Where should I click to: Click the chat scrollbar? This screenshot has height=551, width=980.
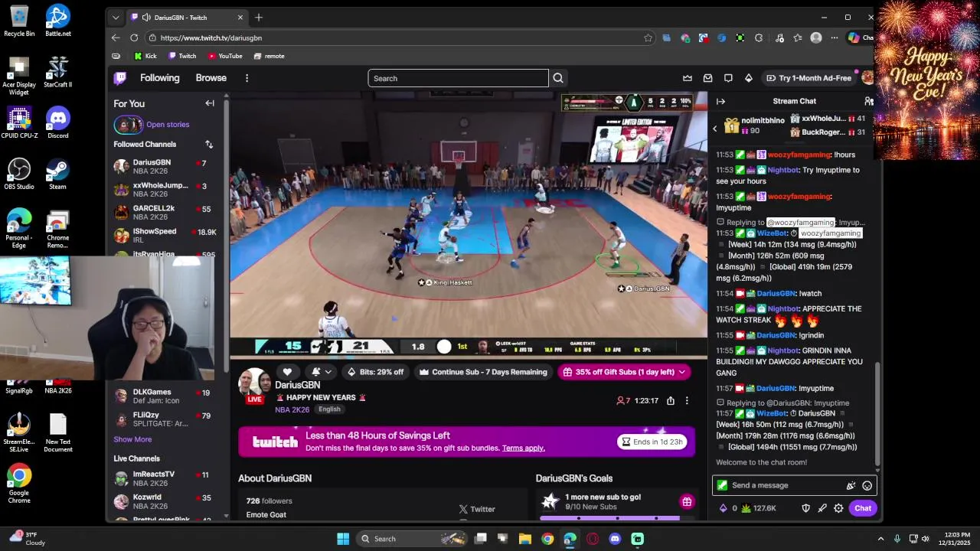pyautogui.click(x=877, y=413)
